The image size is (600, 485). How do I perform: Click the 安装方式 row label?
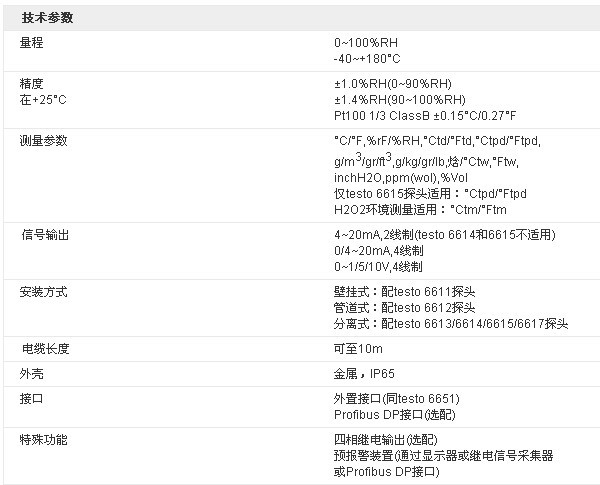(44, 292)
